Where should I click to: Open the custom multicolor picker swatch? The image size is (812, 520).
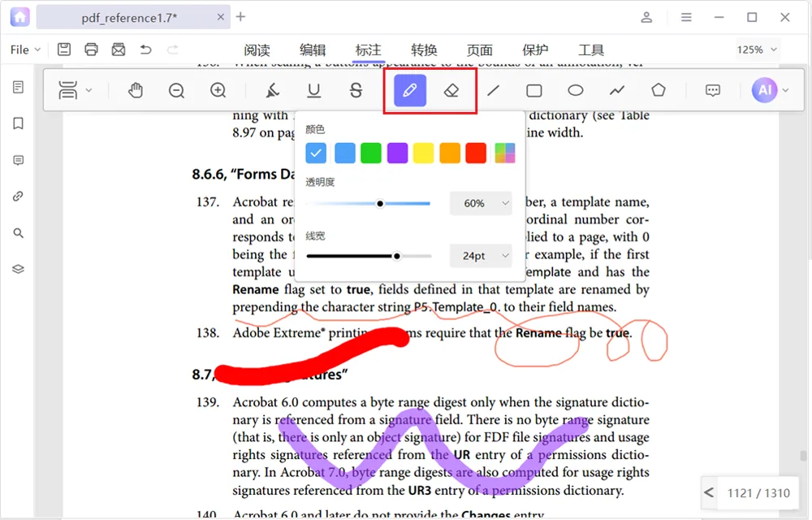(x=505, y=154)
